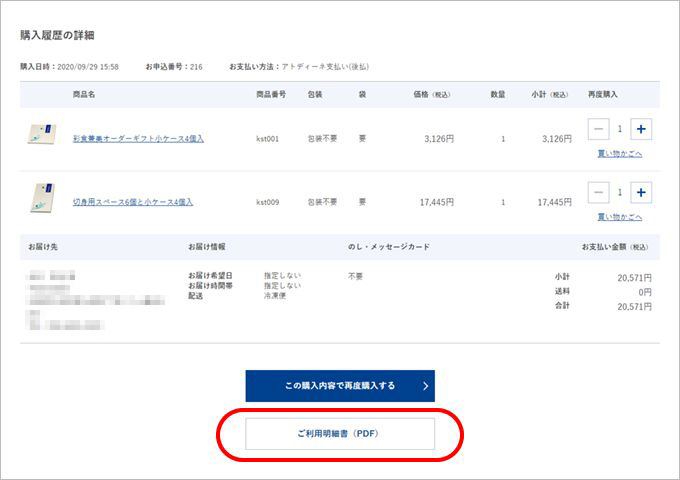Open the 切身用スペース6個と小ケース4個入 product link
The width and height of the screenshot is (680, 480).
133,202
